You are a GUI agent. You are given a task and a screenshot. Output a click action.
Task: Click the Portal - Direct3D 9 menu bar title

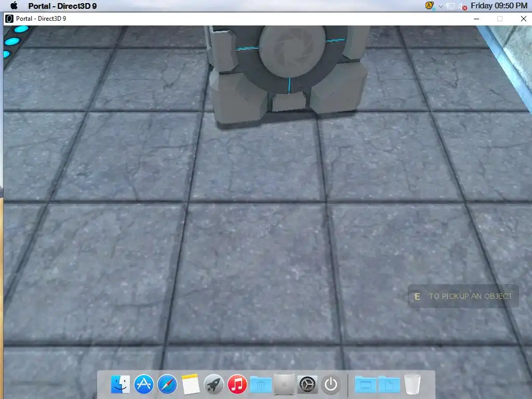62,6
